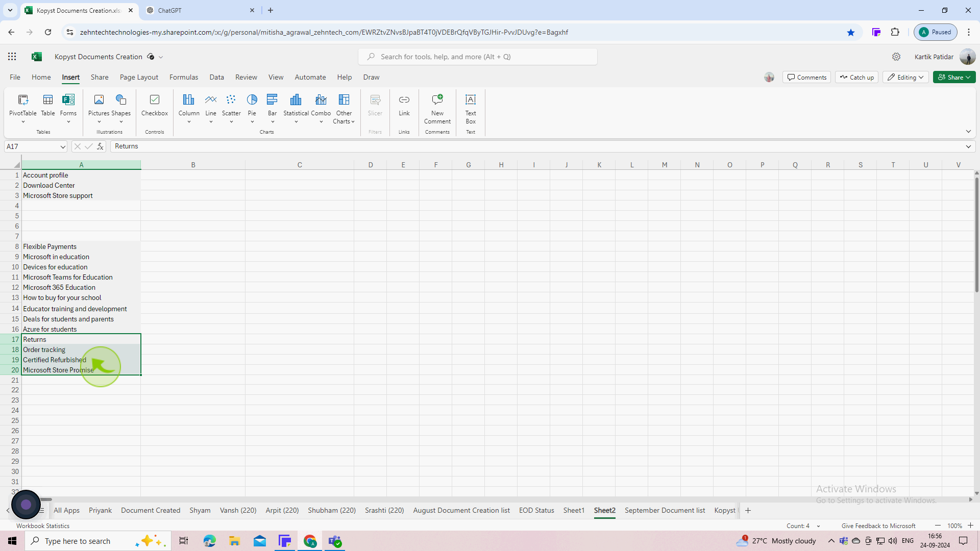Select column B header
This screenshot has width=980, height=551.
click(193, 165)
